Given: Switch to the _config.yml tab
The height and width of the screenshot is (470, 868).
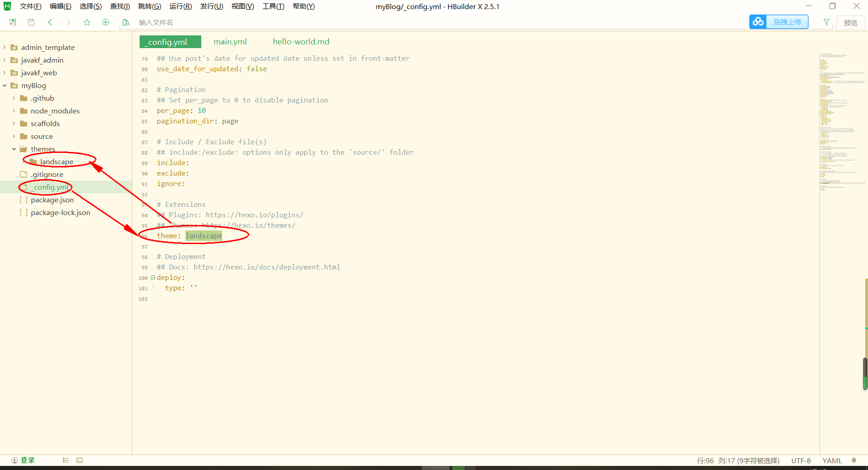Looking at the screenshot, I should click(170, 42).
